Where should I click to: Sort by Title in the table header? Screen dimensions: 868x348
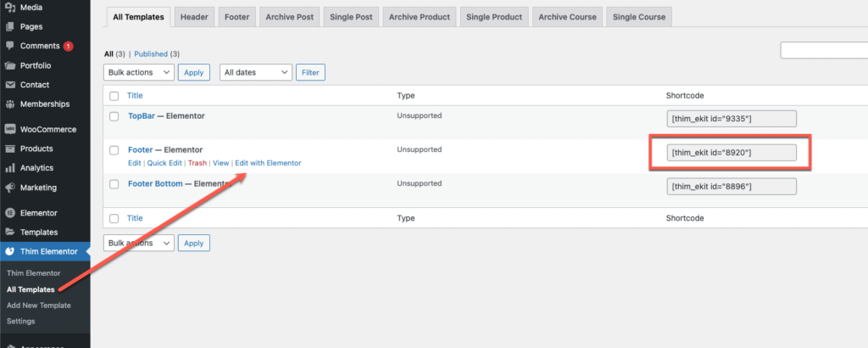[135, 95]
